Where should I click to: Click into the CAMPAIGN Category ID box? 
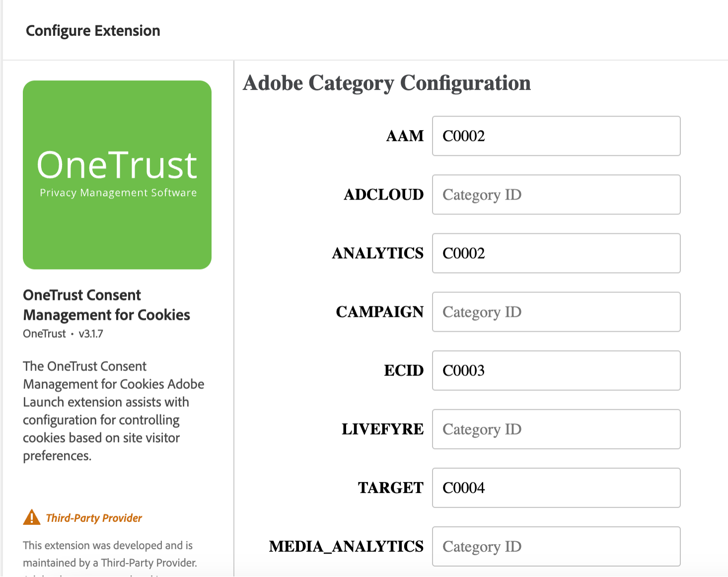pyautogui.click(x=556, y=312)
